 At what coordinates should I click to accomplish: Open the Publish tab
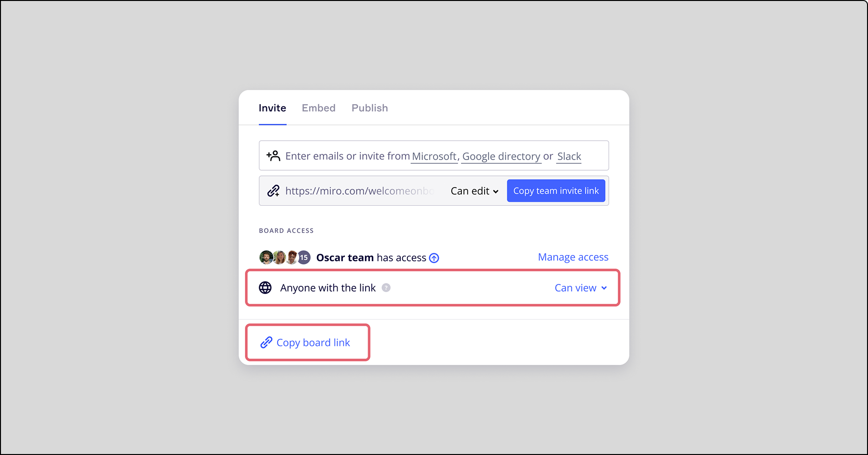click(369, 108)
